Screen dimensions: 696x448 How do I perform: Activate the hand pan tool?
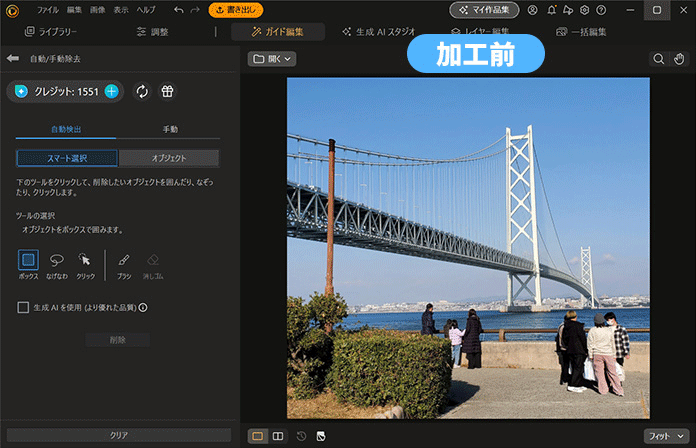680,59
